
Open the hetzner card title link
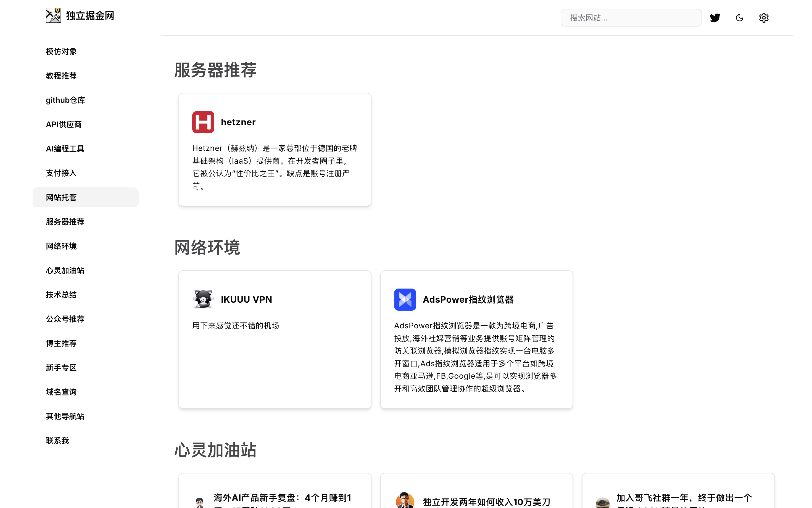238,122
